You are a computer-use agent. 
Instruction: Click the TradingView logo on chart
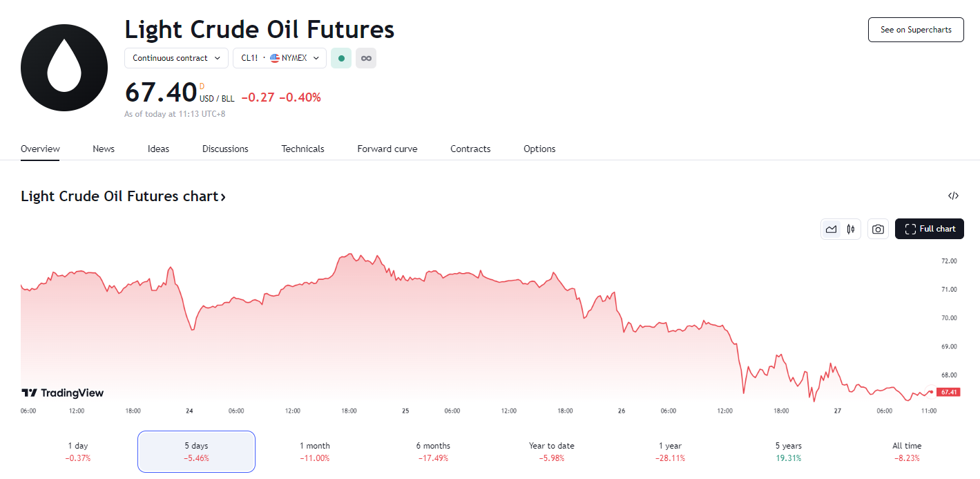pyautogui.click(x=63, y=393)
